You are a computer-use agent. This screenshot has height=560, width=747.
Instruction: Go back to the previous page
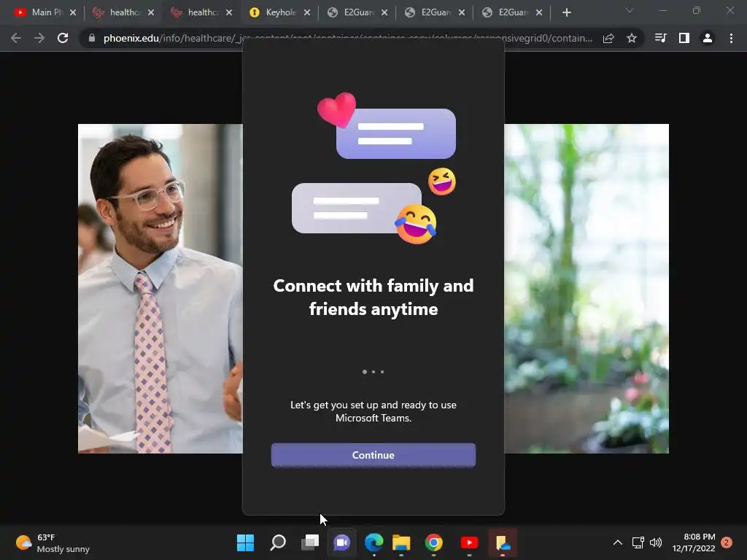tap(16, 38)
